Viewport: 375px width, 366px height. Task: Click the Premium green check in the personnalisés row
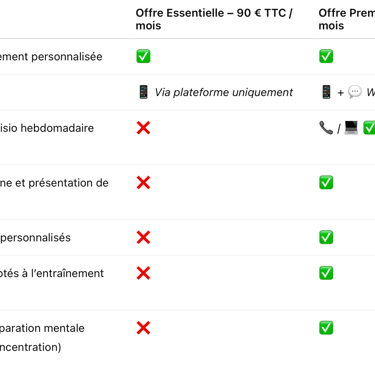pos(326,237)
